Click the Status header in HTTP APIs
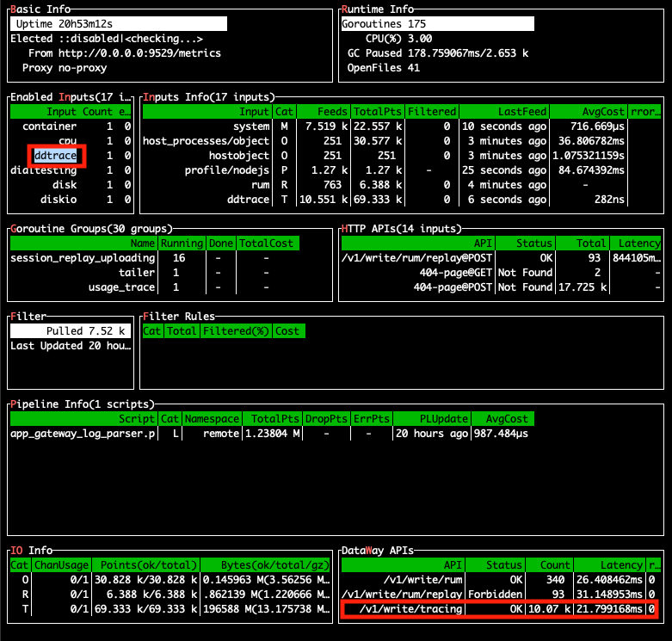The image size is (672, 641). click(x=526, y=243)
